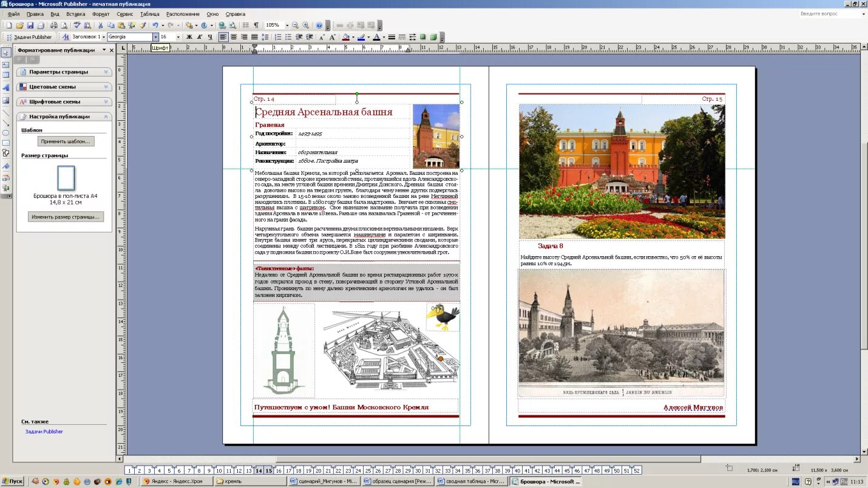Expand the Цветовые схемы section
Screen dimensions: 868x488
tap(64, 87)
